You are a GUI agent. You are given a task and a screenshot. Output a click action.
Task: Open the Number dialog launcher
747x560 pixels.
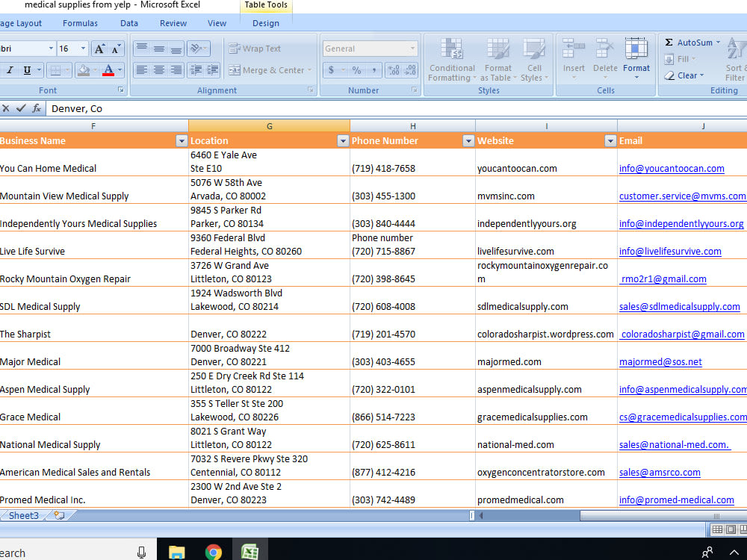click(x=414, y=90)
